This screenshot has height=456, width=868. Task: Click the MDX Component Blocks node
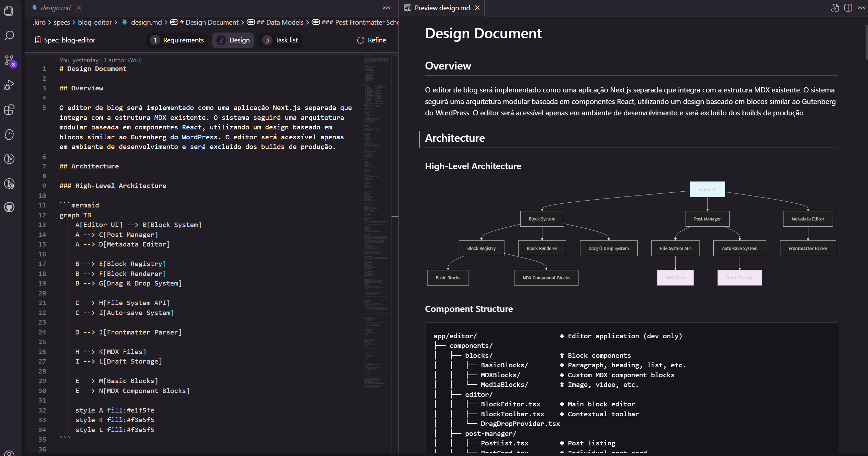[546, 278]
